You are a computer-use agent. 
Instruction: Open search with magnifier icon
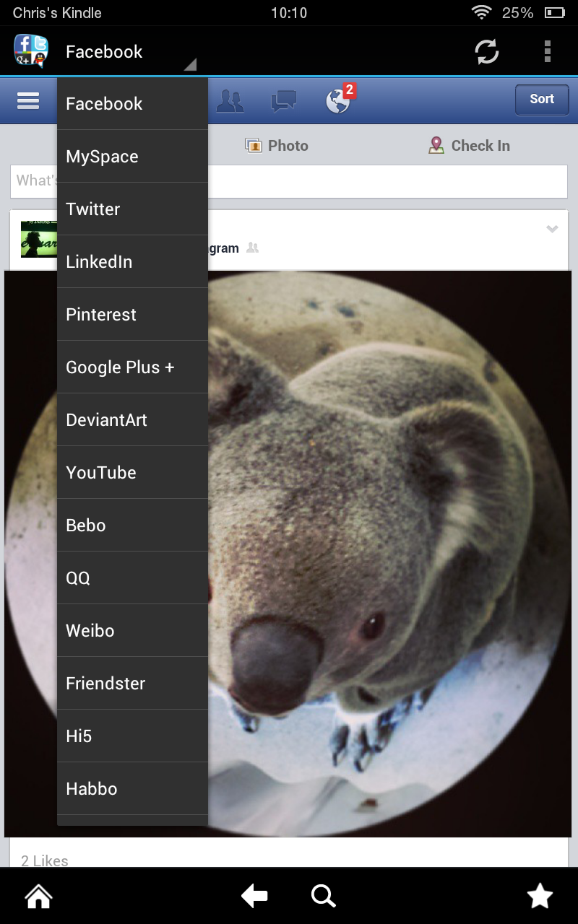[x=324, y=897]
